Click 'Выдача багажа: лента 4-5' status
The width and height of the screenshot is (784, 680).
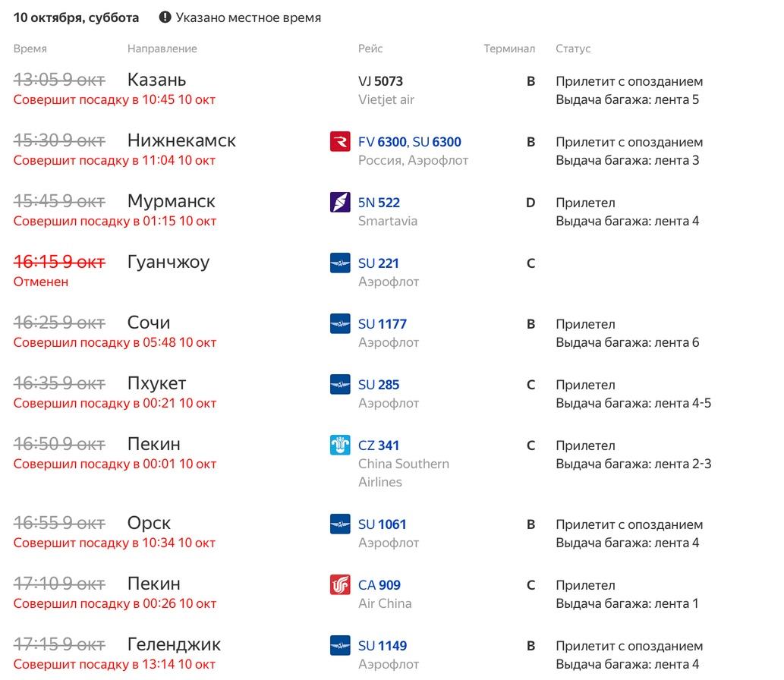[x=634, y=403]
